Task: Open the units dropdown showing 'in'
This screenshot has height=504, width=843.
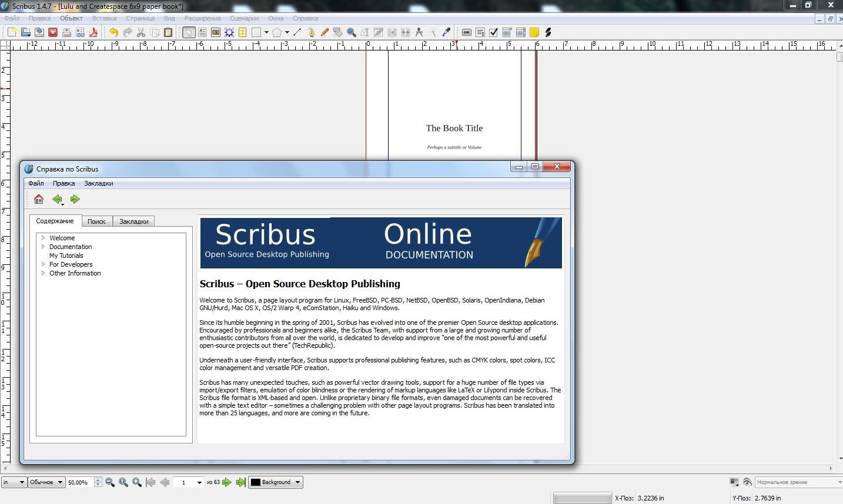Action: pyautogui.click(x=14, y=482)
